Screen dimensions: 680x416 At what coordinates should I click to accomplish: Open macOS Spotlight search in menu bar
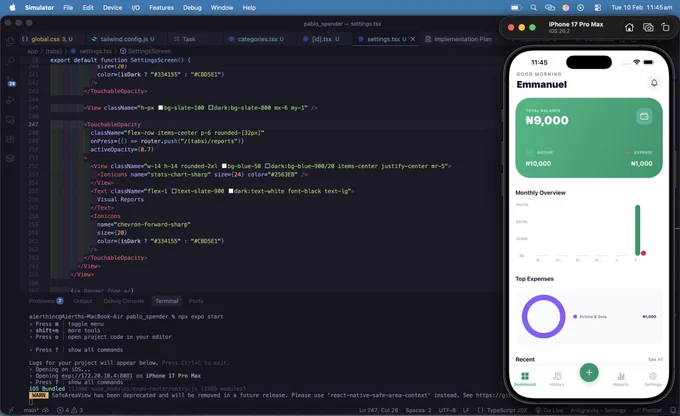[533, 7]
